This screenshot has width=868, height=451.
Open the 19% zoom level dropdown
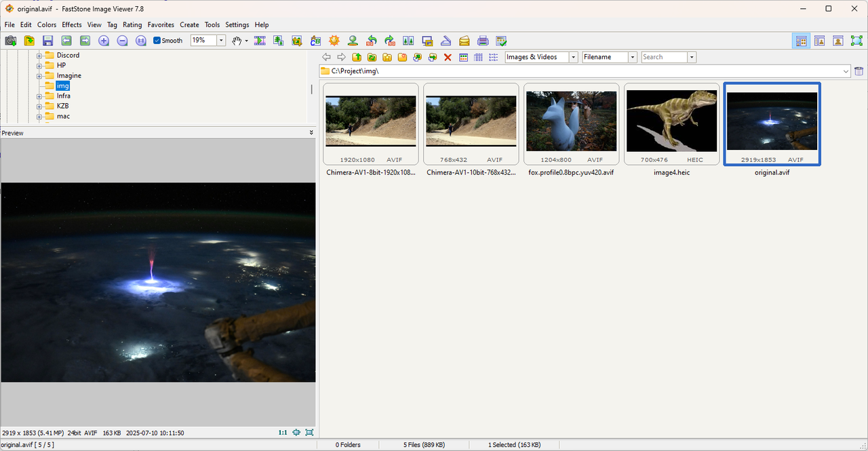pyautogui.click(x=221, y=41)
